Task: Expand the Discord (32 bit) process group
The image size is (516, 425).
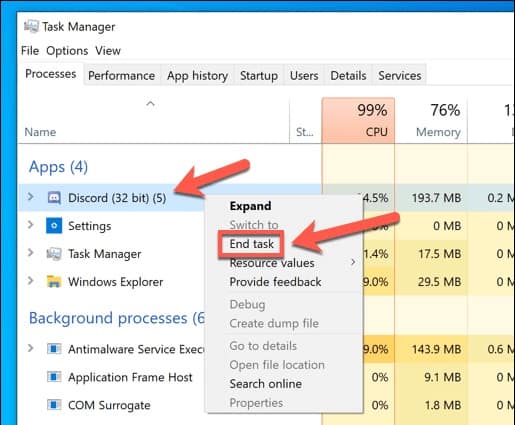Action: 30,197
